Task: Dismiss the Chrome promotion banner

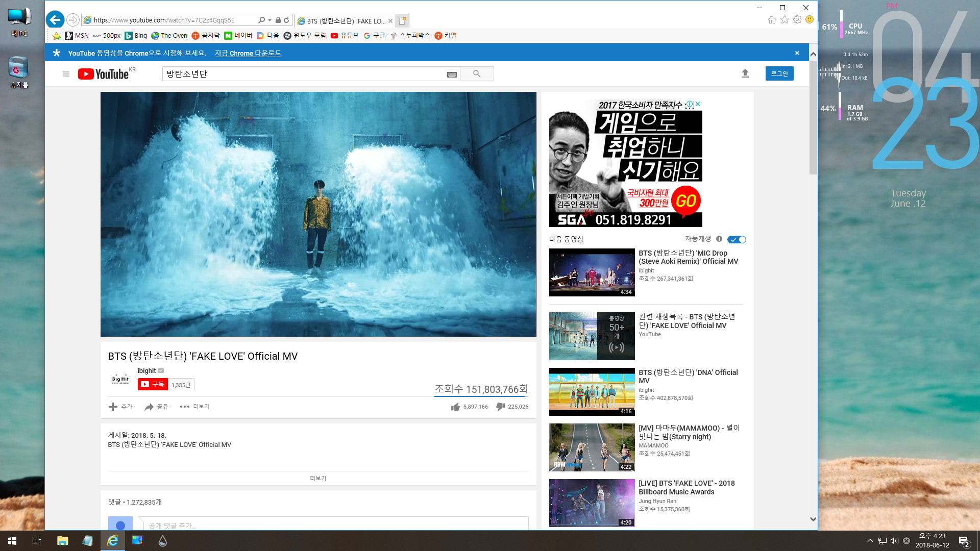Action: point(797,53)
